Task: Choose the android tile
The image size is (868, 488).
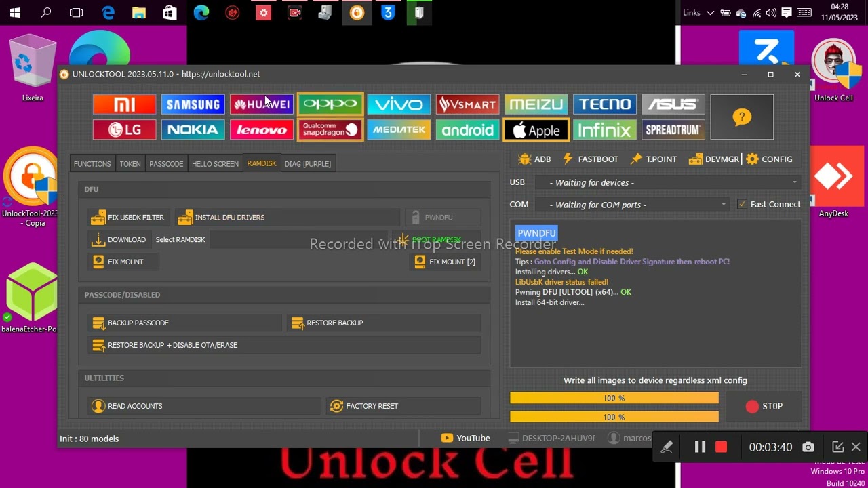Action: 467,129
